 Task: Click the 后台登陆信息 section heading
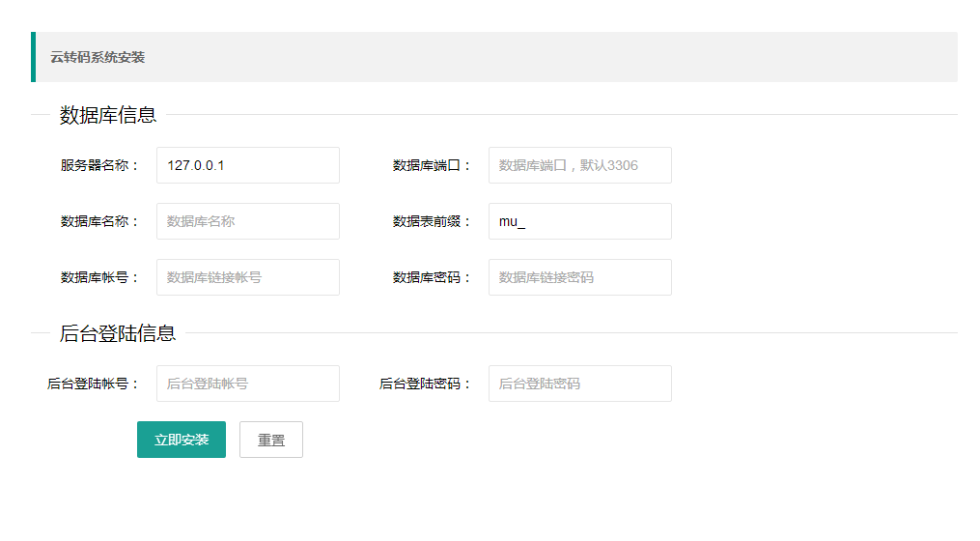pos(118,333)
